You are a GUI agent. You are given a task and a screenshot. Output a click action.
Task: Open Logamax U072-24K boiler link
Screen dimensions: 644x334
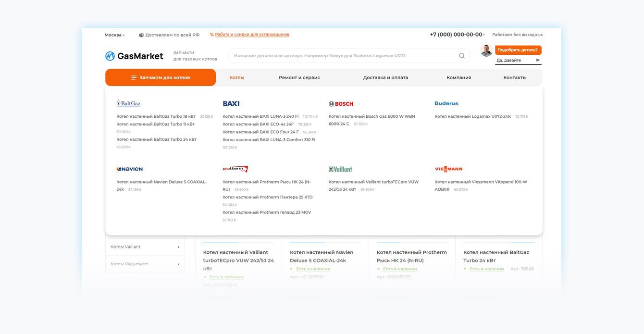click(x=473, y=116)
